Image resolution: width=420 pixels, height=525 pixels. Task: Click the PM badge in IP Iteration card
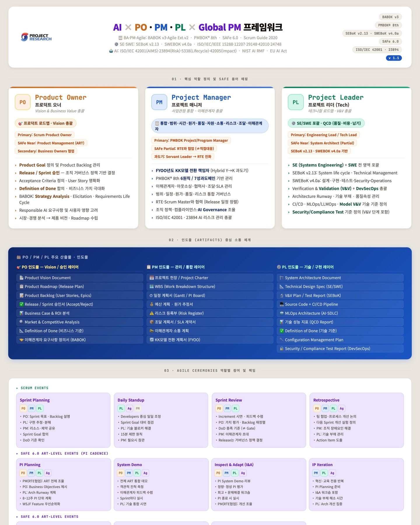pyautogui.click(x=316, y=473)
